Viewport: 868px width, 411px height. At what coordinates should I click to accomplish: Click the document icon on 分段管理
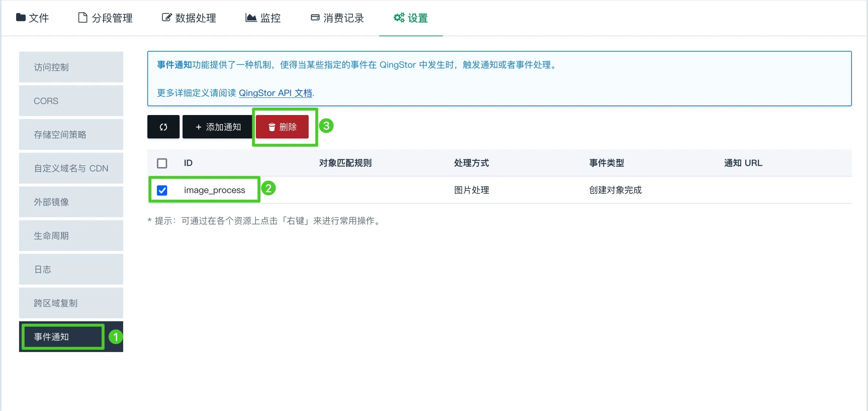click(x=82, y=17)
